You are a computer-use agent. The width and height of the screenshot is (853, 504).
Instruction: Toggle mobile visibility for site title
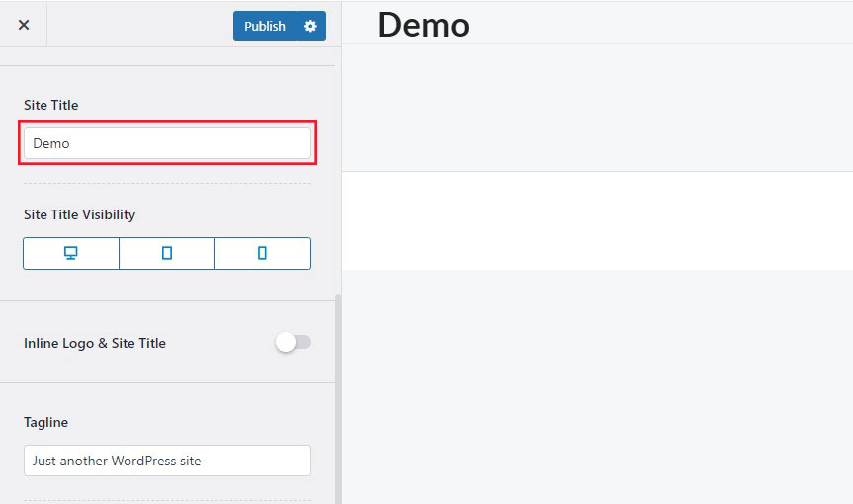coord(263,253)
